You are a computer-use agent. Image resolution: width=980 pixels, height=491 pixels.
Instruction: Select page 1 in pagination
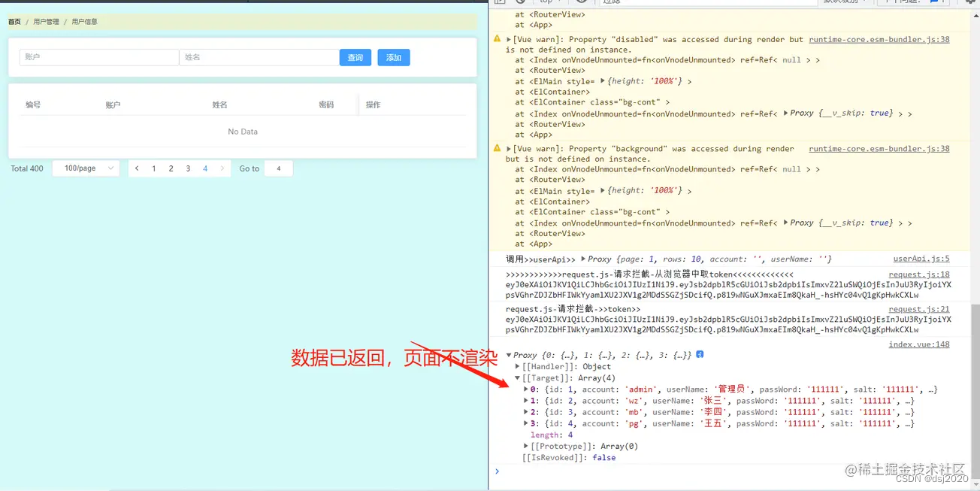coord(154,168)
